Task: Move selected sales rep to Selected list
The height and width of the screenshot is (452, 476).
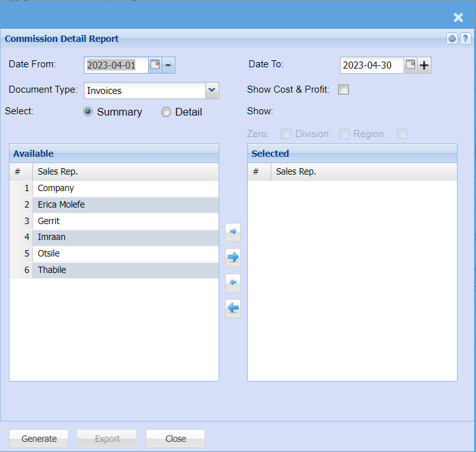Action: pos(233,232)
